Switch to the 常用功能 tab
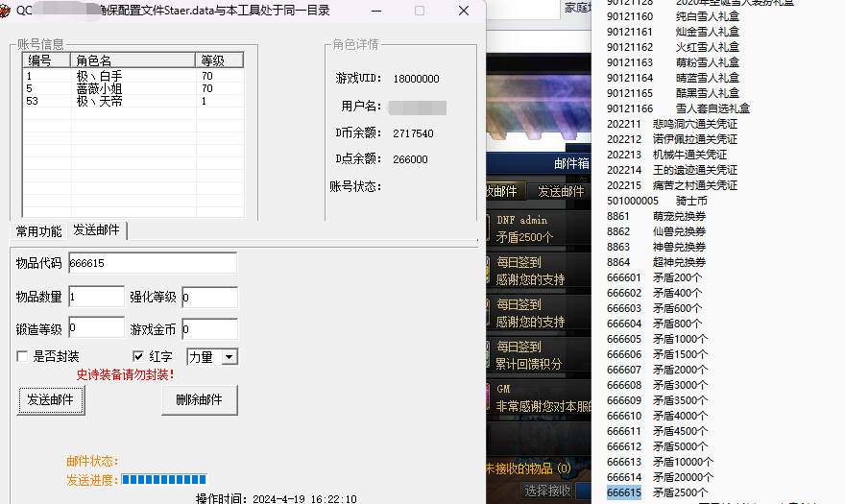 pyautogui.click(x=38, y=230)
